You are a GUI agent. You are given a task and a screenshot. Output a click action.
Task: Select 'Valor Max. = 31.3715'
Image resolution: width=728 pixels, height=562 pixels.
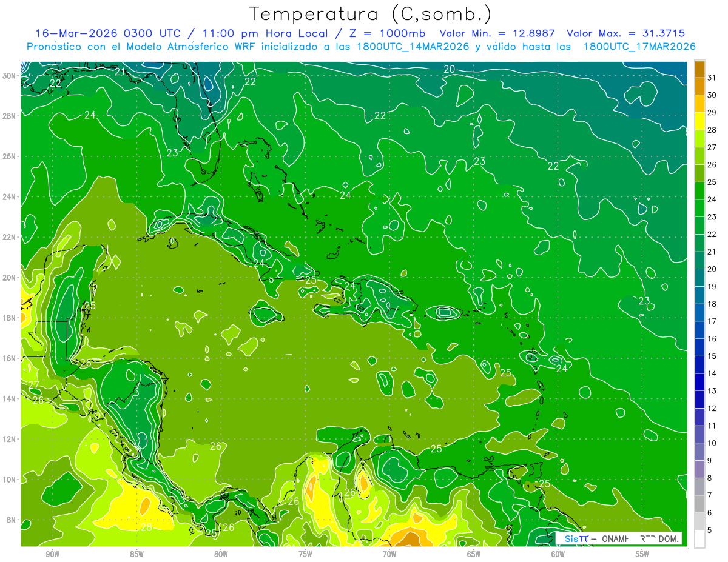pyautogui.click(x=625, y=33)
